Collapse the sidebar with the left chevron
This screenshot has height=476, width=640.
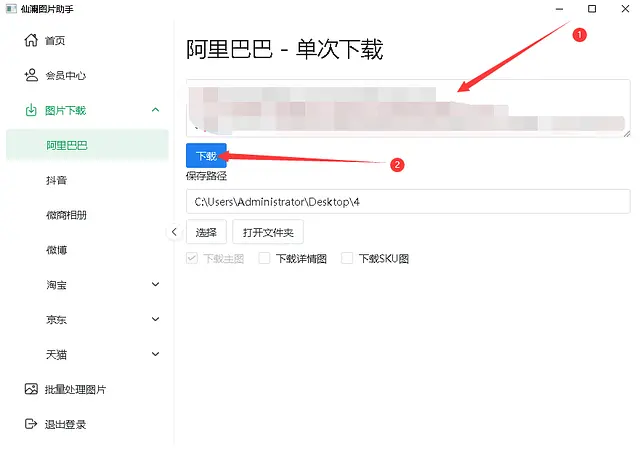pos(174,232)
